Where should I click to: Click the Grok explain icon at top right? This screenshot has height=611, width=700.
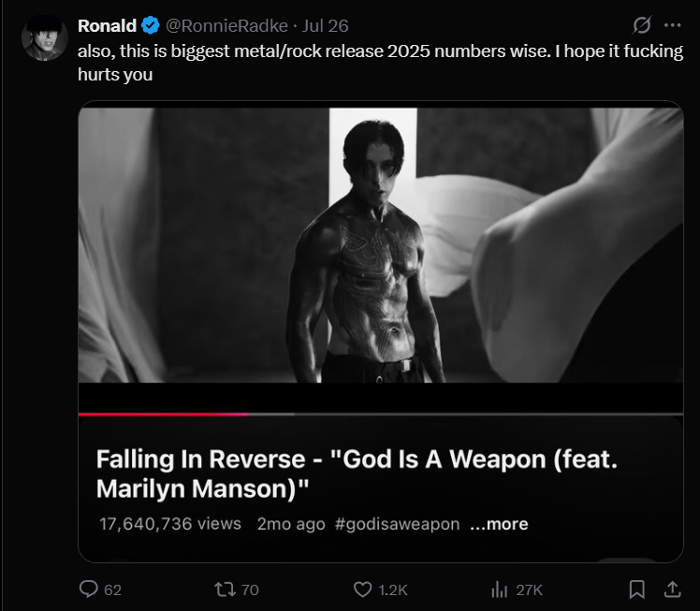[x=642, y=25]
